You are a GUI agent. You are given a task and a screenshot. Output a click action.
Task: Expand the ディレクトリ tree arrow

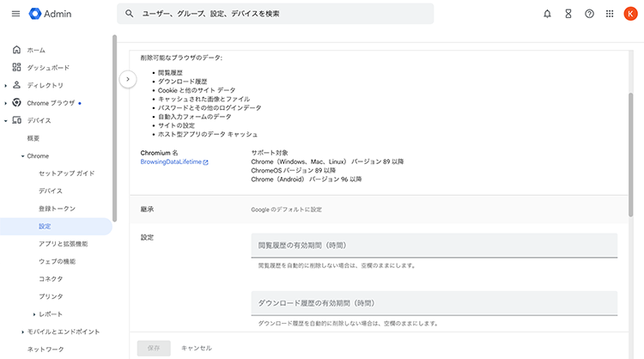6,85
